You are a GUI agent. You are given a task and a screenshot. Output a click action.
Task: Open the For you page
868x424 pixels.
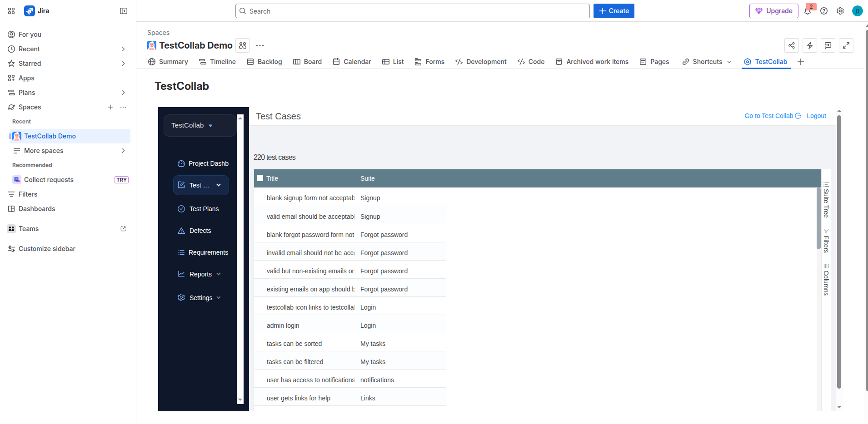(x=68, y=35)
